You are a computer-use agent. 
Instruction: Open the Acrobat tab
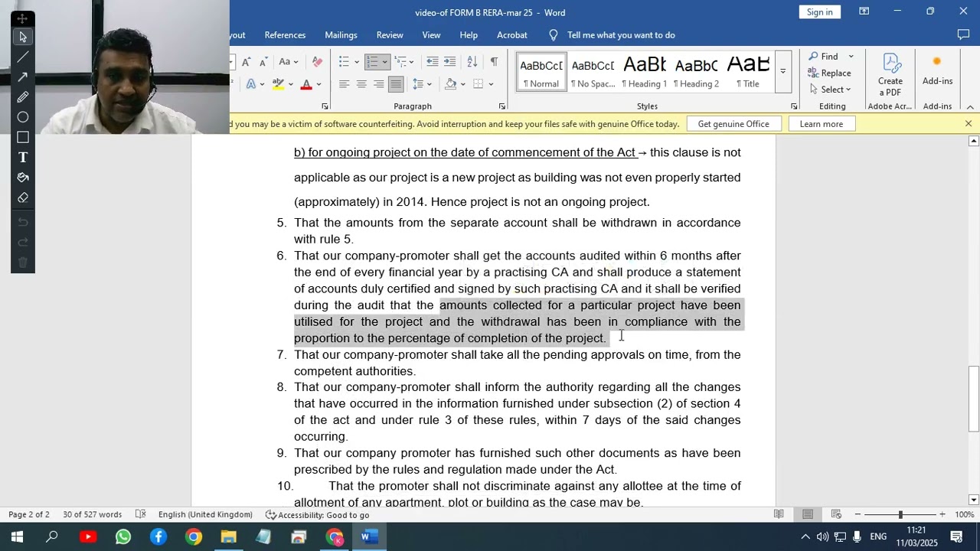[x=511, y=35]
